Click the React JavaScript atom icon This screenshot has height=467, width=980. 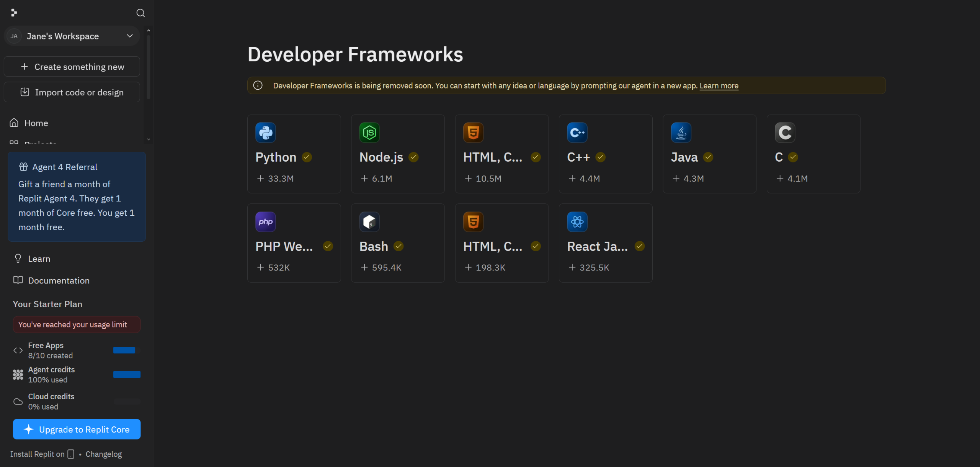pyautogui.click(x=577, y=222)
